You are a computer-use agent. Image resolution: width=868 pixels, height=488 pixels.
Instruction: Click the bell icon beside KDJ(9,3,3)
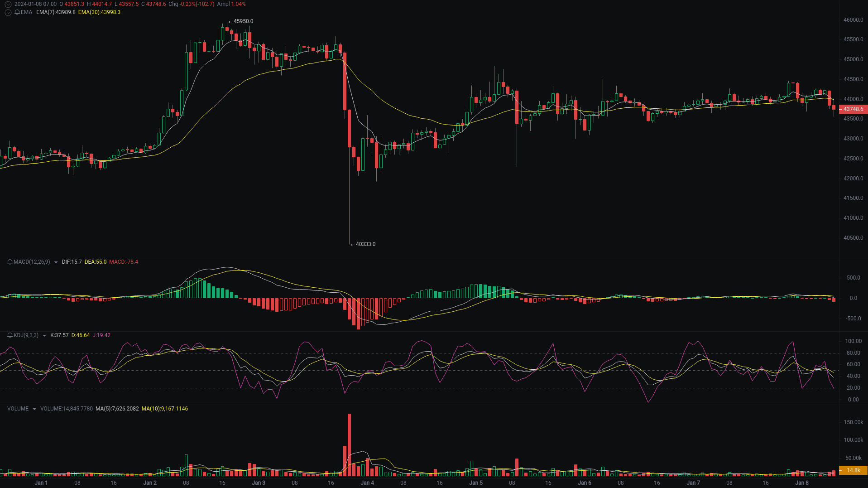pos(9,335)
